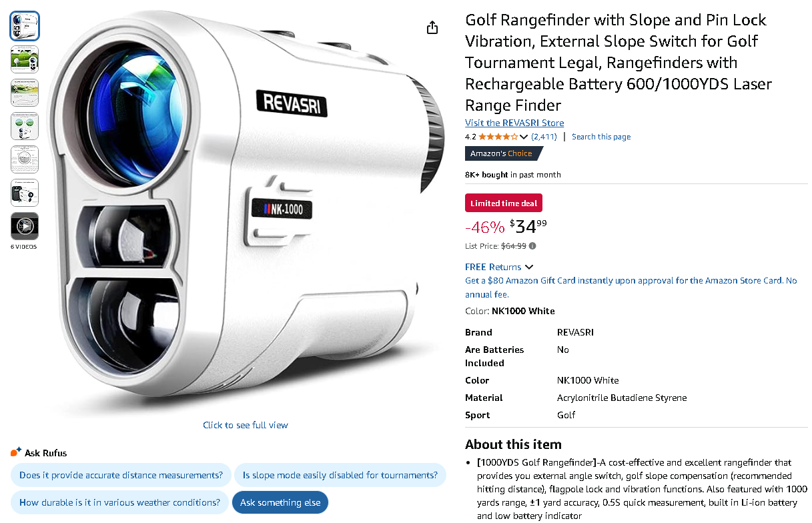Ask about accurate distance measurements via Rufus
Viewport: 812px width, 523px height.
pos(120,475)
